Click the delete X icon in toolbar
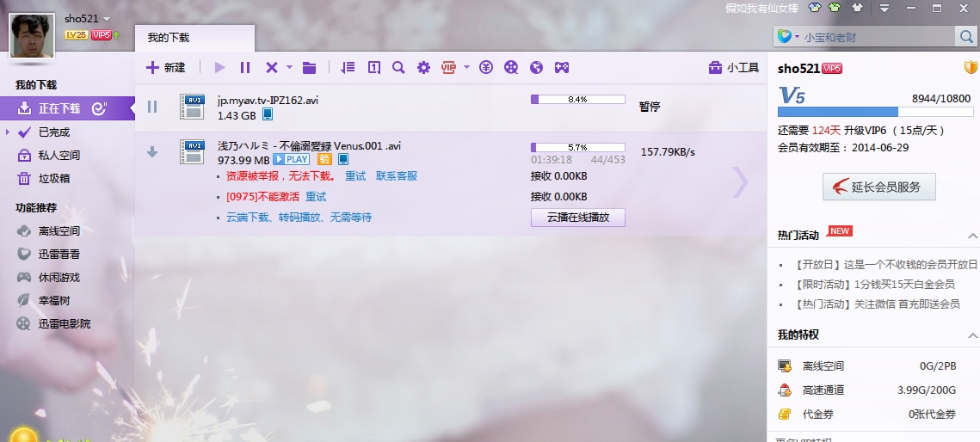The width and height of the screenshot is (980, 442). [x=271, y=67]
